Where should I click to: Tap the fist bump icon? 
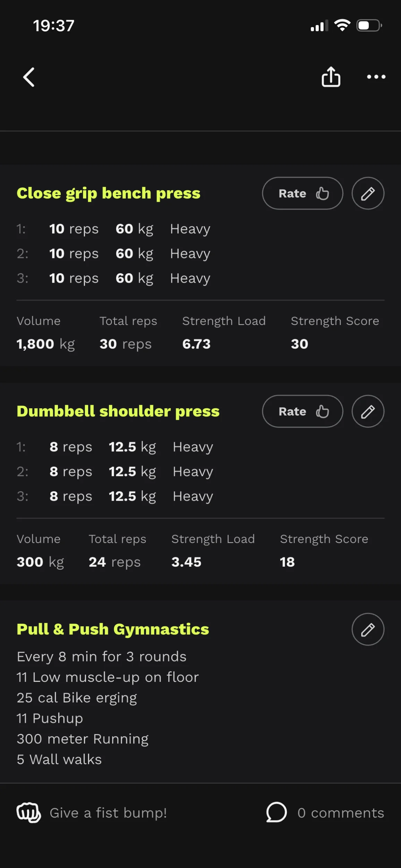[29, 813]
